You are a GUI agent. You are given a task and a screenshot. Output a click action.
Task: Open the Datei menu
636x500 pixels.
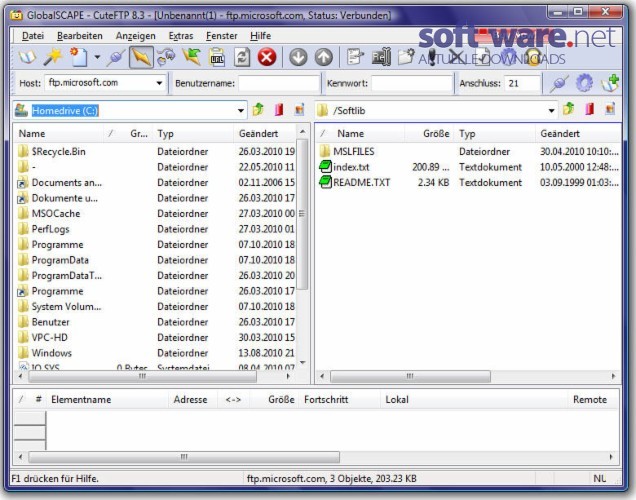click(x=32, y=36)
